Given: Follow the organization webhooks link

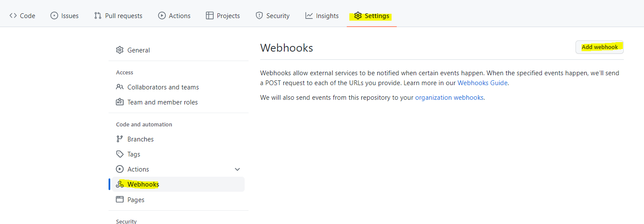Looking at the screenshot, I should tap(449, 98).
